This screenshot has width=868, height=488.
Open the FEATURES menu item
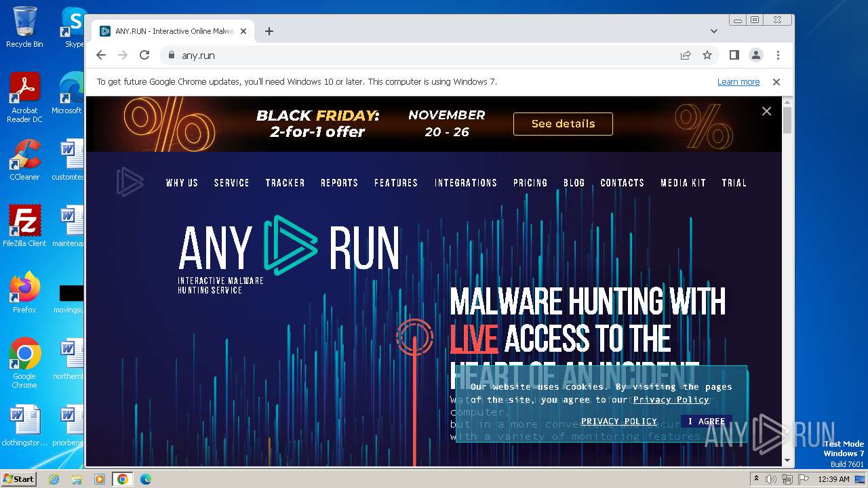tap(396, 183)
